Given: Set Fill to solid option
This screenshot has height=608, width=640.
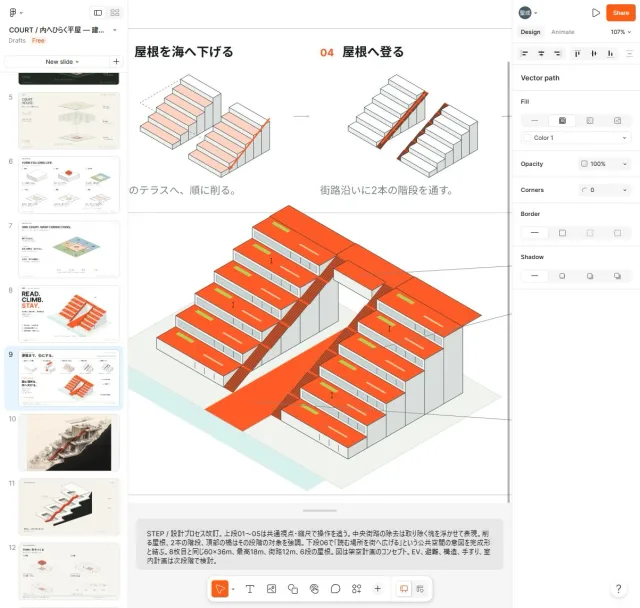Looking at the screenshot, I should 562,121.
